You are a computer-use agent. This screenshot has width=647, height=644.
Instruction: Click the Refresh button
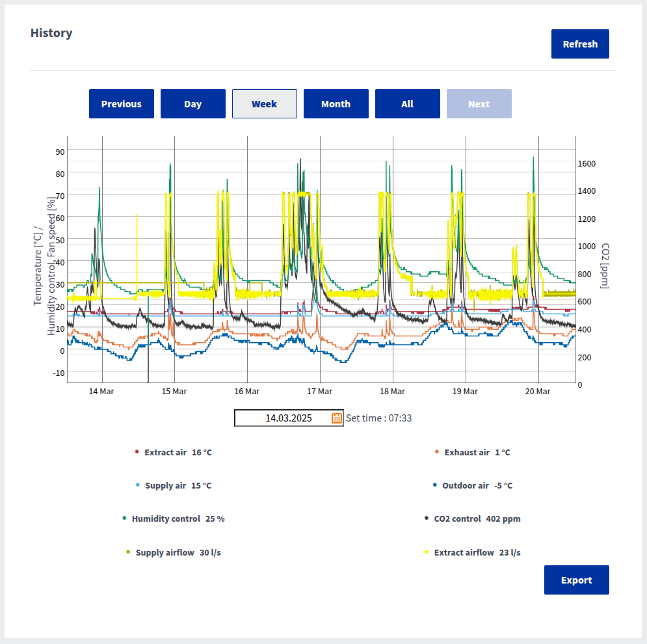(x=580, y=44)
